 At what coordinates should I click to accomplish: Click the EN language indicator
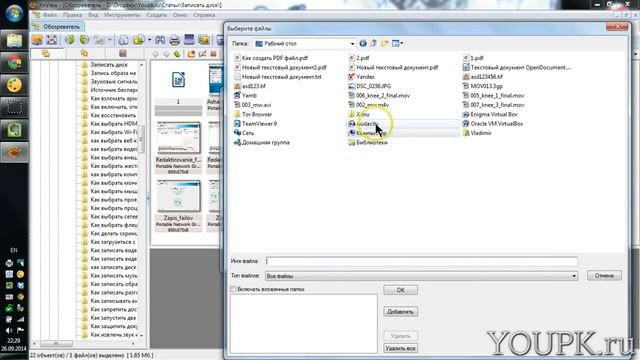click(14, 250)
